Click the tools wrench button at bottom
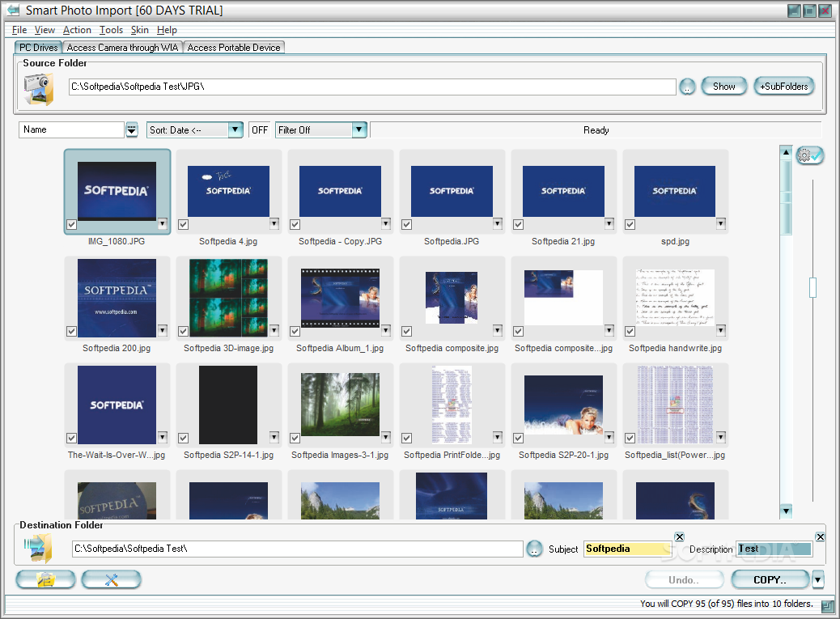This screenshot has width=840, height=619. click(x=112, y=579)
